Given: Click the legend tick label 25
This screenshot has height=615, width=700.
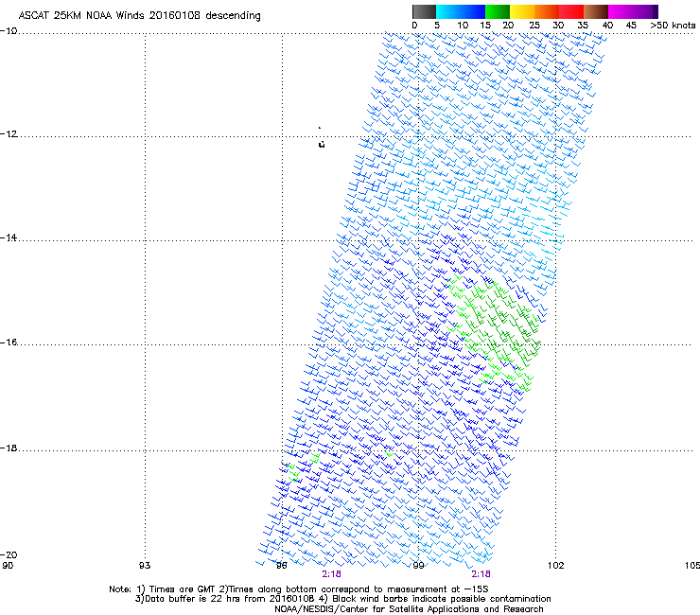Looking at the screenshot, I should [534, 26].
